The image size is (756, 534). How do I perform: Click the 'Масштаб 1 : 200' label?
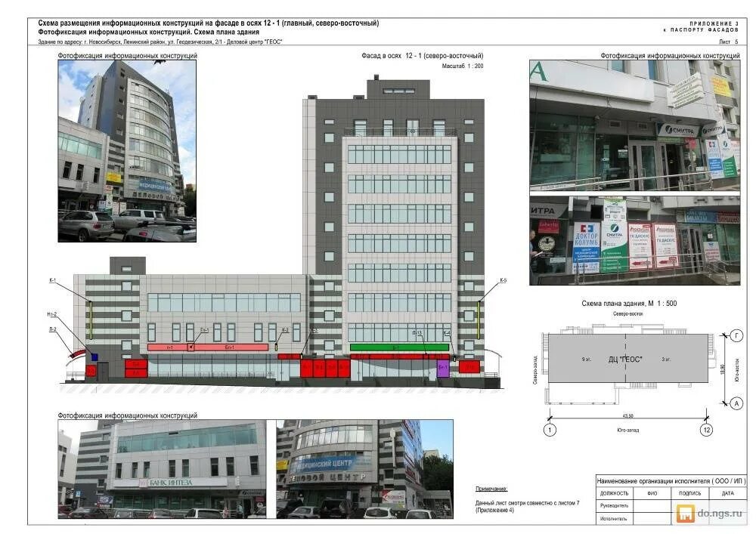point(463,66)
